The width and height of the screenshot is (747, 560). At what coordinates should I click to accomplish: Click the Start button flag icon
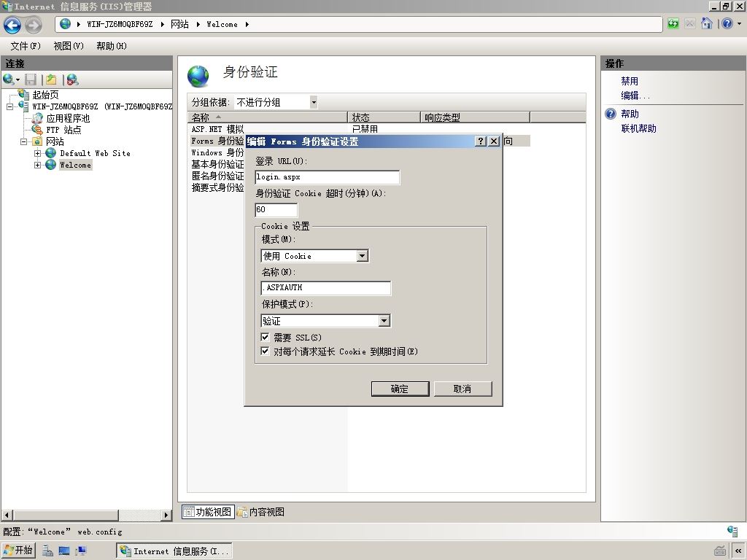[9, 551]
